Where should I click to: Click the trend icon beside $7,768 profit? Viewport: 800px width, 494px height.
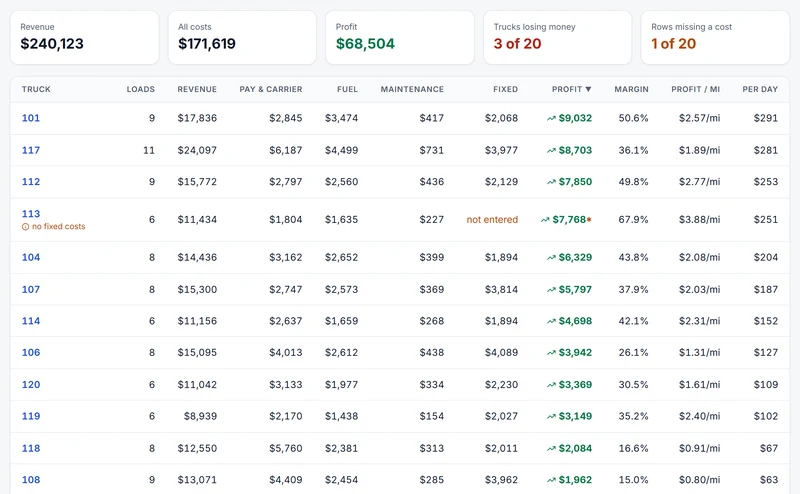545,220
